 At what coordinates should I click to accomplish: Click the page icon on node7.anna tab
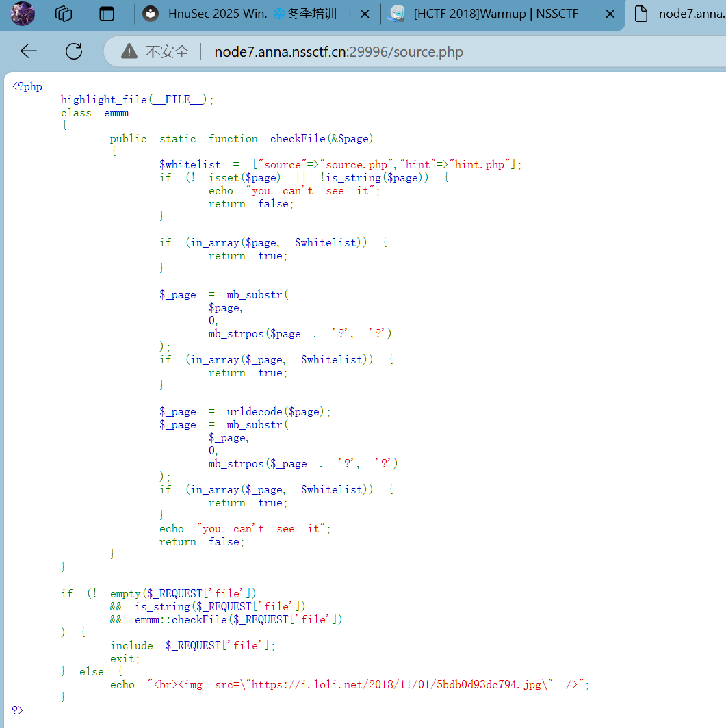tap(640, 14)
